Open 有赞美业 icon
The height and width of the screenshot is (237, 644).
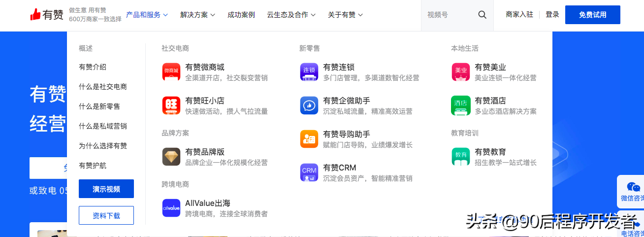461,72
